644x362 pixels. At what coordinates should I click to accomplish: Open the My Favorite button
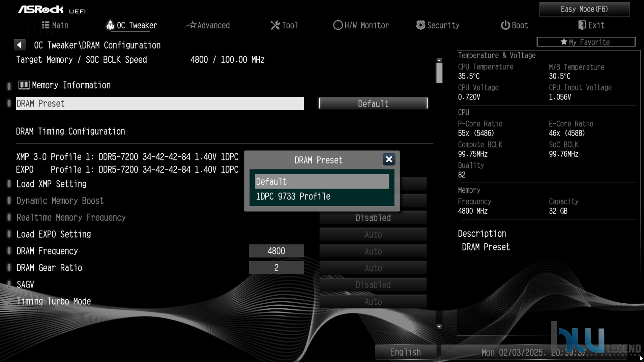coord(586,42)
